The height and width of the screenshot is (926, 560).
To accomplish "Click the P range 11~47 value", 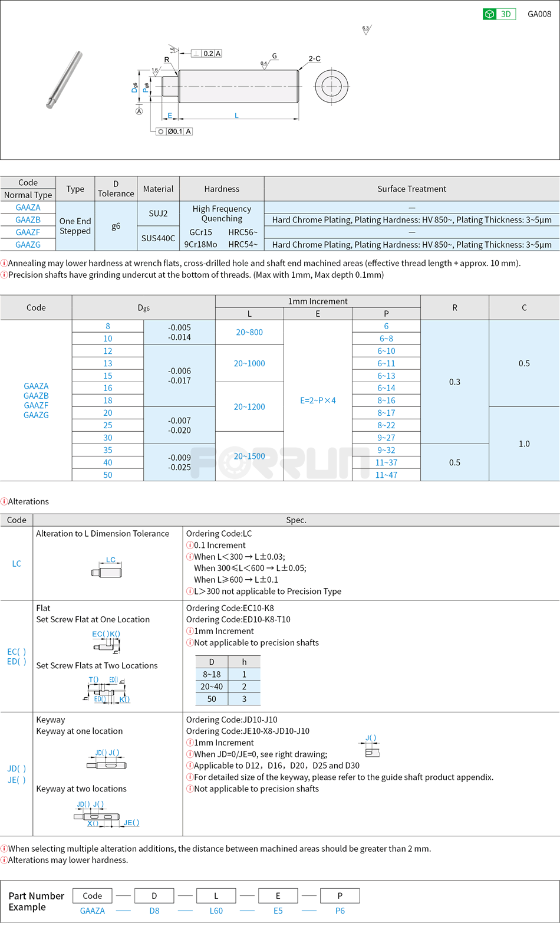I will (x=386, y=475).
